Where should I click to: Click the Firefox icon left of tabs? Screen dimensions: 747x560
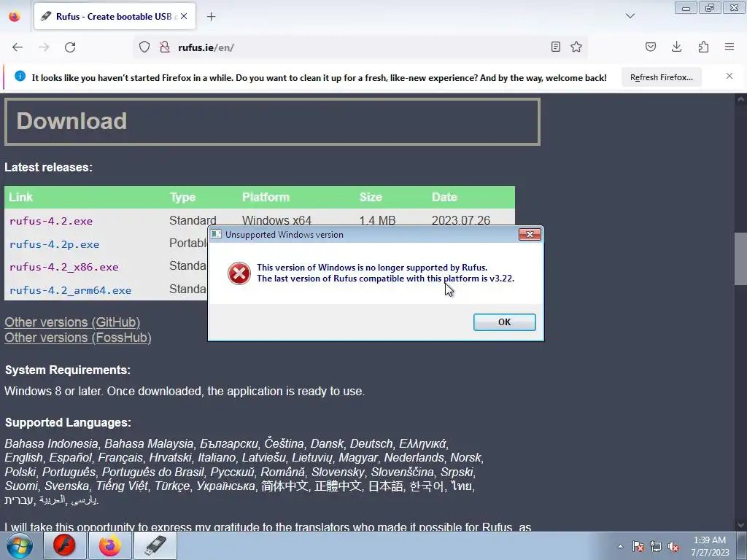[x=15, y=17]
